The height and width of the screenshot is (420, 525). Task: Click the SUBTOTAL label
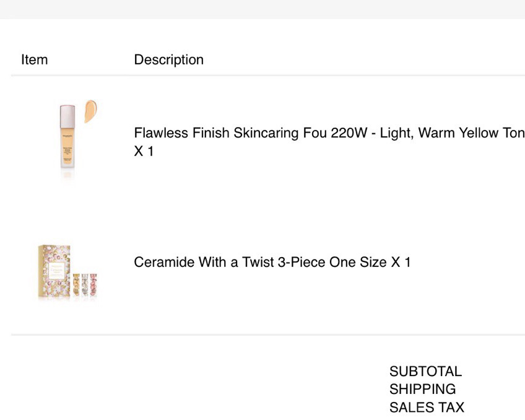coord(425,372)
